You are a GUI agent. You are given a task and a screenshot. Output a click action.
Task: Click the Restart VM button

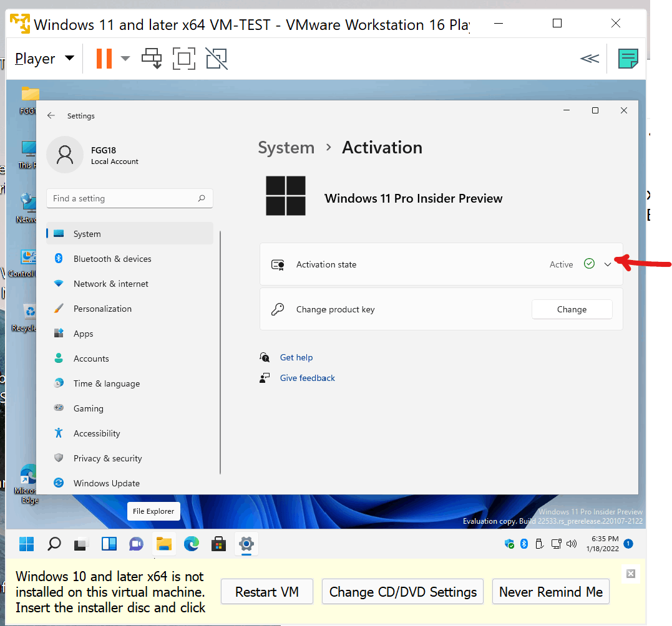pyautogui.click(x=267, y=592)
